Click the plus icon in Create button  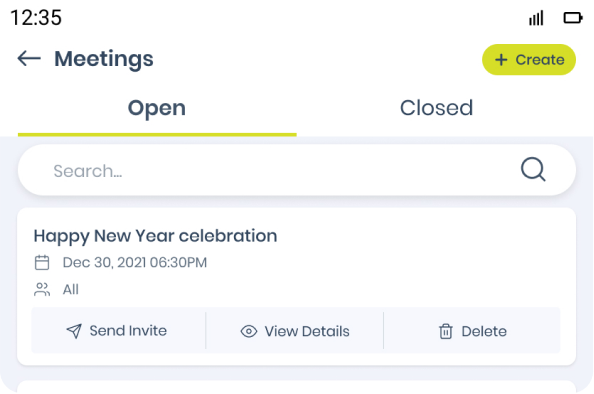click(501, 60)
